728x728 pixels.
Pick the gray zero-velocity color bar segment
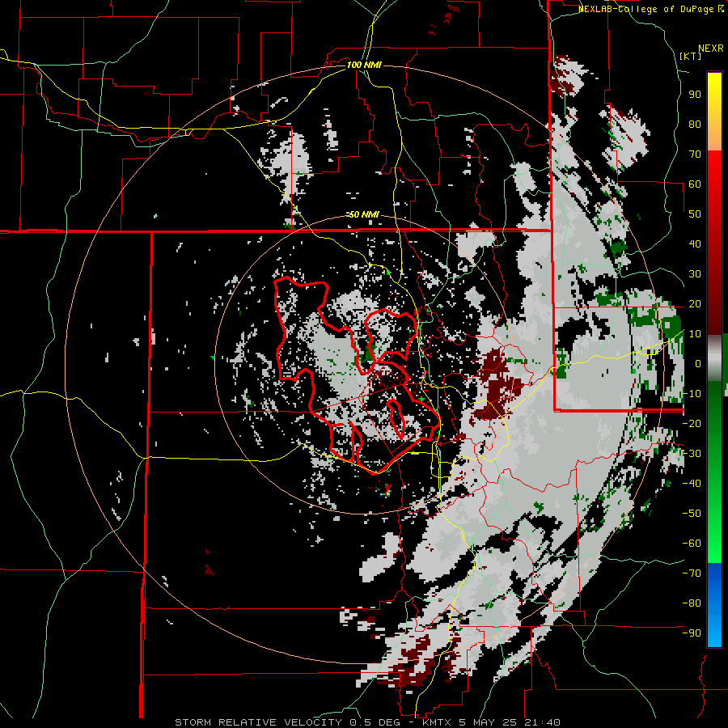714,358
